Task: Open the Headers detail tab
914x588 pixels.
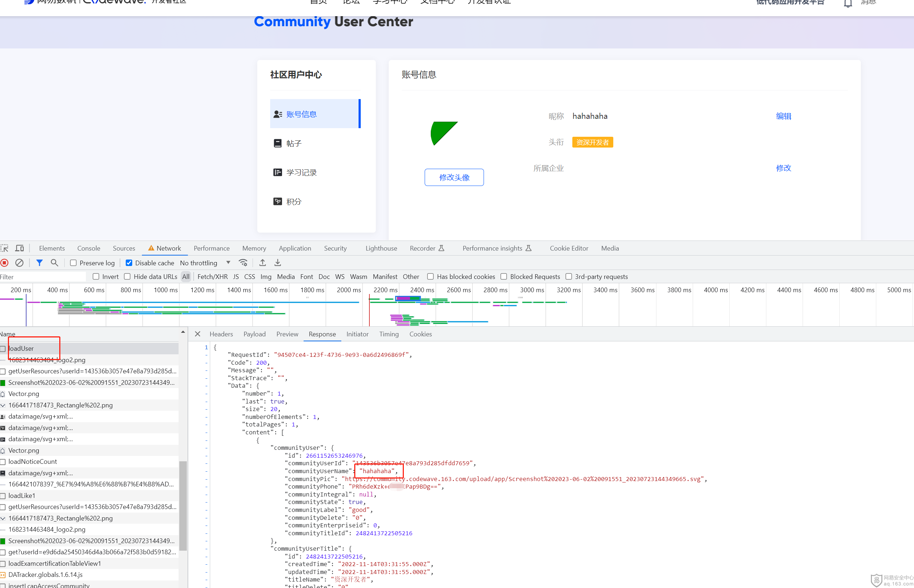Action: [x=221, y=334]
